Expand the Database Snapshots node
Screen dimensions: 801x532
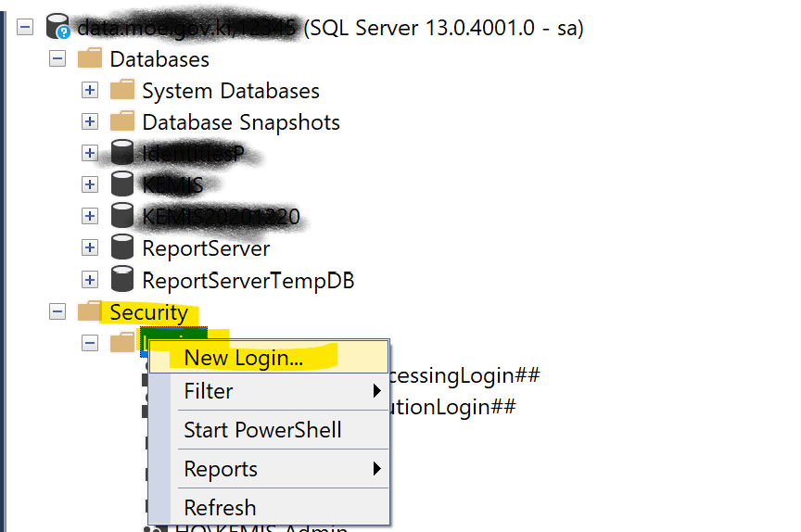pos(90,122)
